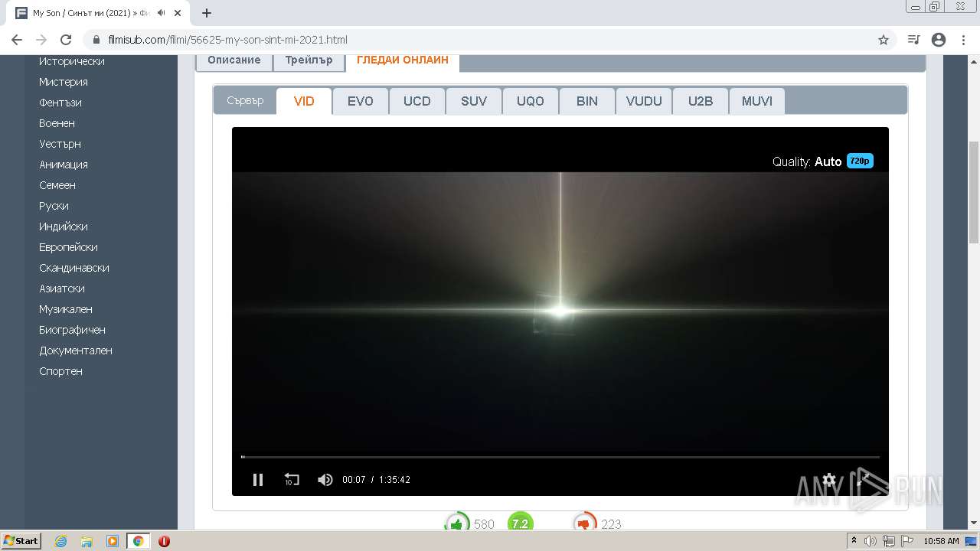This screenshot has width=980, height=551.
Task: Switch to the EVO server tab
Action: click(x=361, y=101)
